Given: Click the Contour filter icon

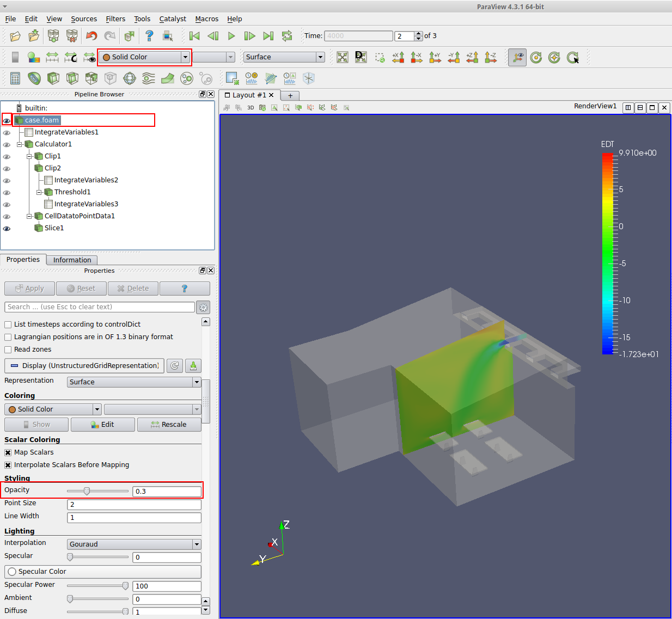Looking at the screenshot, I should coord(34,78).
